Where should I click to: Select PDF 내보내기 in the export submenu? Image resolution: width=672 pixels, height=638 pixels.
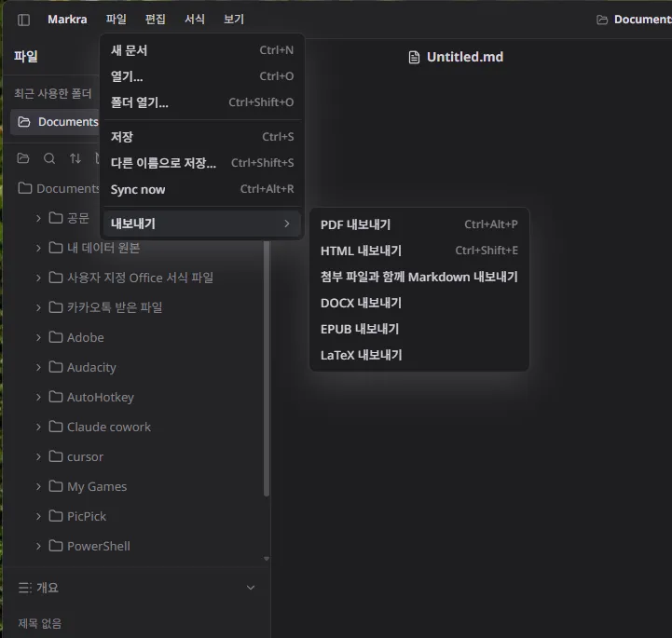click(x=419, y=224)
